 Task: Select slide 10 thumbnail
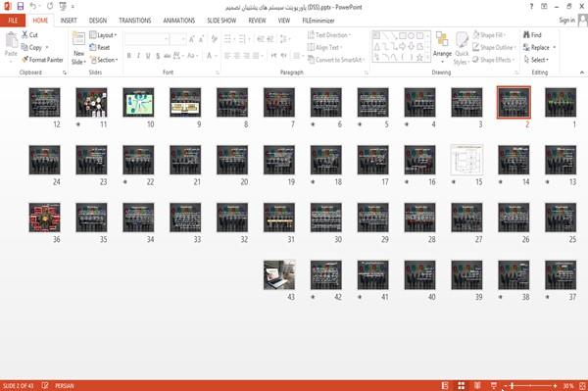138,102
